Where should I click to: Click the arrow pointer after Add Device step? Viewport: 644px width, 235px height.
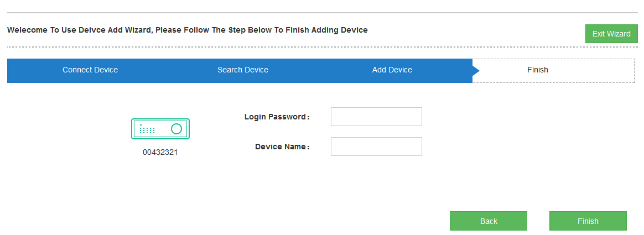tap(476, 70)
